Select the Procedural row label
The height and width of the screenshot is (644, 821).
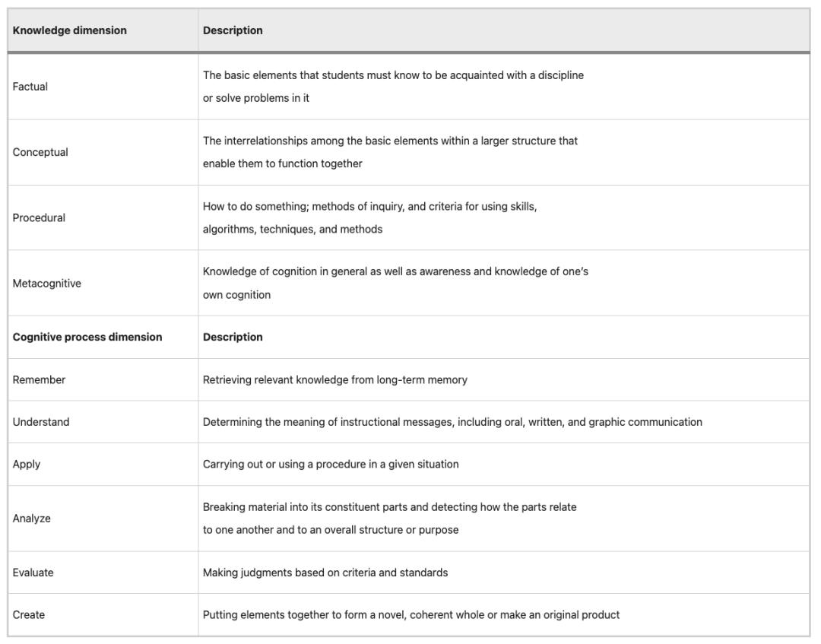[x=39, y=217]
